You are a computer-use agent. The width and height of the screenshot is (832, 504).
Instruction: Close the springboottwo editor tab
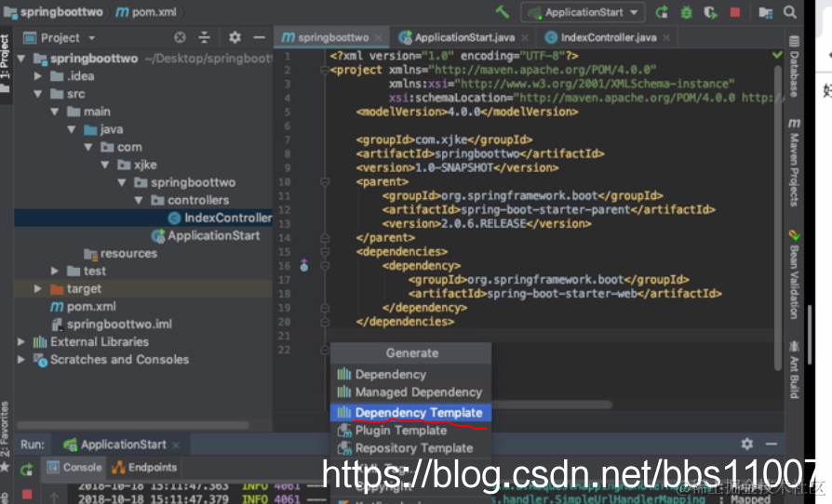[378, 37]
